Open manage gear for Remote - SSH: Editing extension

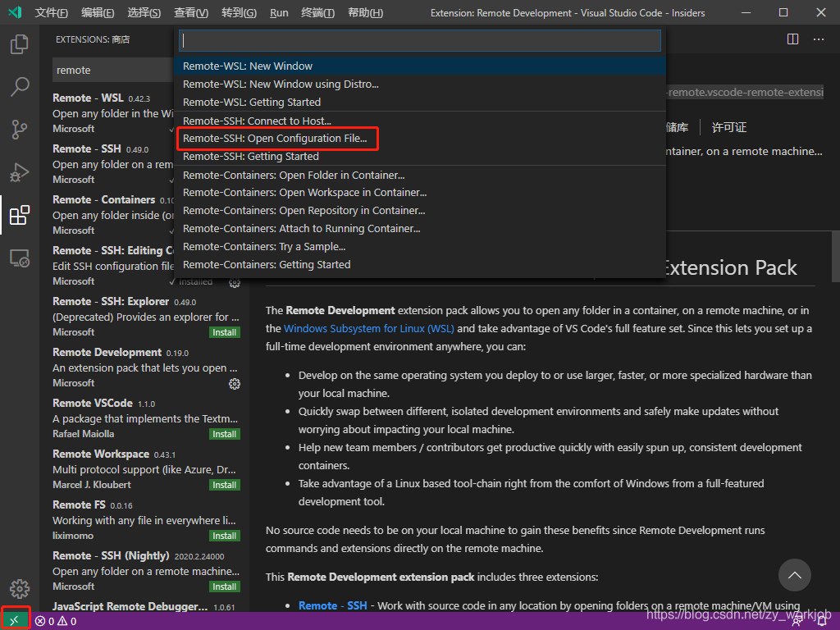coord(235,283)
